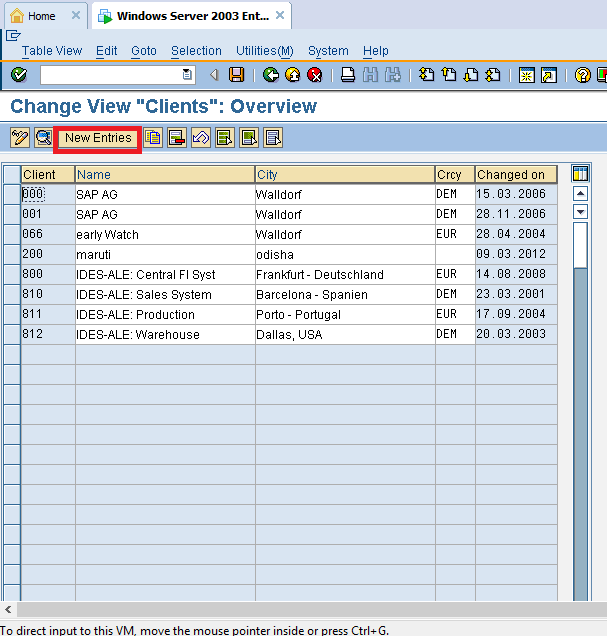
Task: Click the Copy As icon
Action: click(x=153, y=138)
